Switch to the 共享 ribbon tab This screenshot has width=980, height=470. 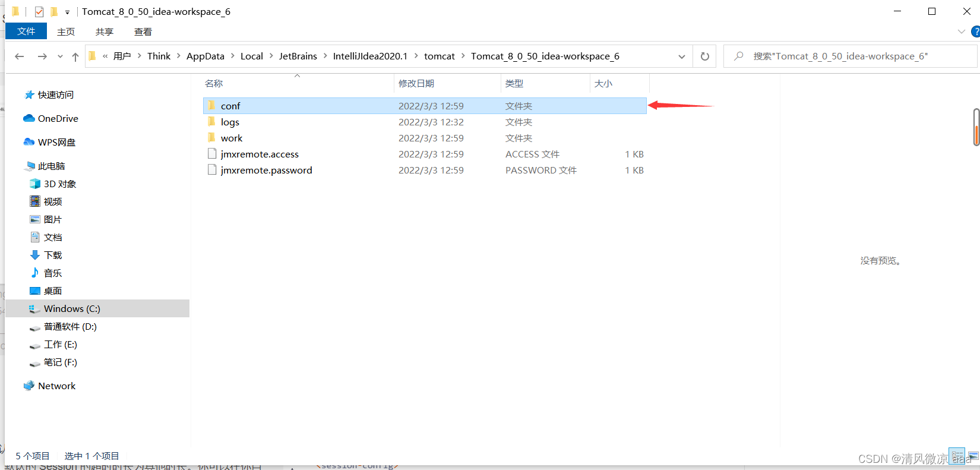point(105,31)
